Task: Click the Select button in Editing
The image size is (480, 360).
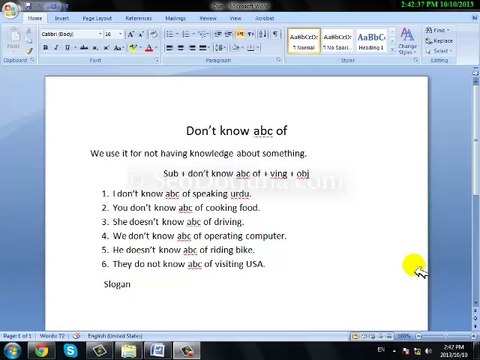Action: point(439,51)
